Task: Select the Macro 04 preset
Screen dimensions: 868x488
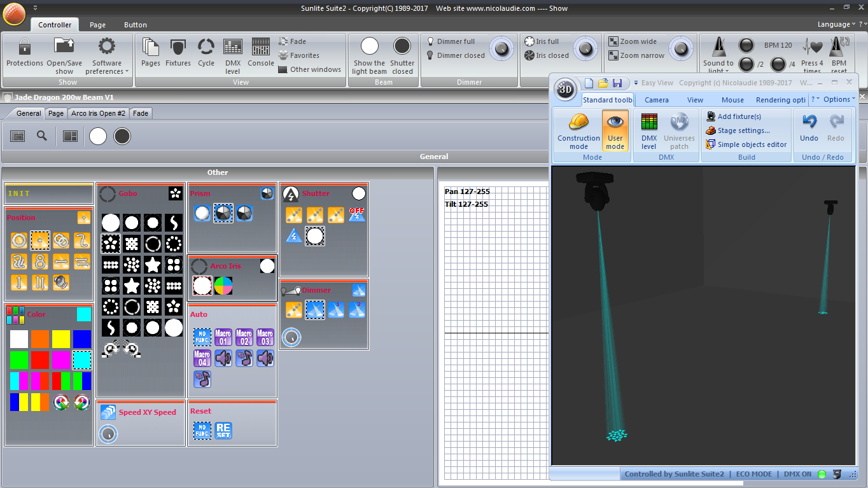Action: pos(202,358)
